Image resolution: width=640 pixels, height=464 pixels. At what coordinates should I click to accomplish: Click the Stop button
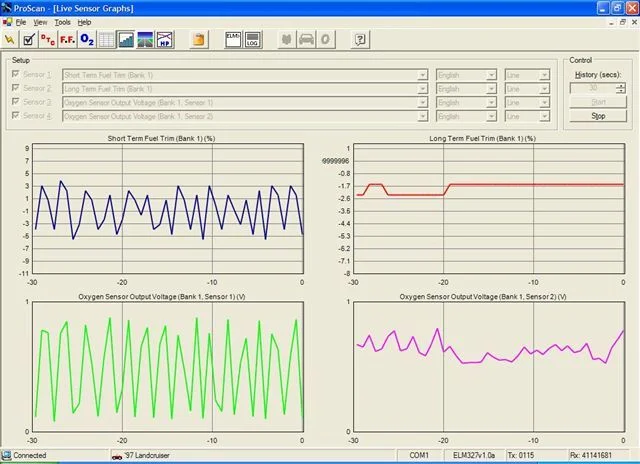click(598, 116)
